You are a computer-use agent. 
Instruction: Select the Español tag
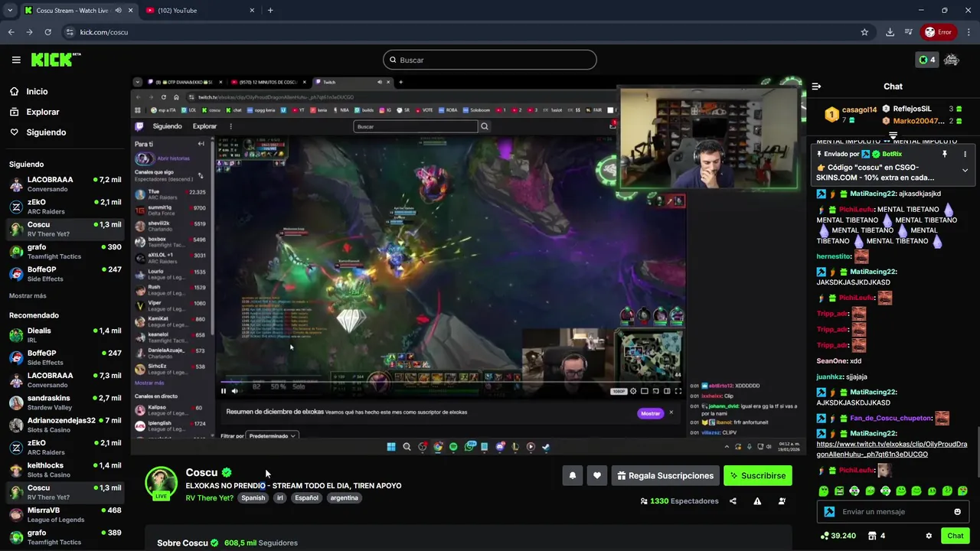tap(306, 498)
